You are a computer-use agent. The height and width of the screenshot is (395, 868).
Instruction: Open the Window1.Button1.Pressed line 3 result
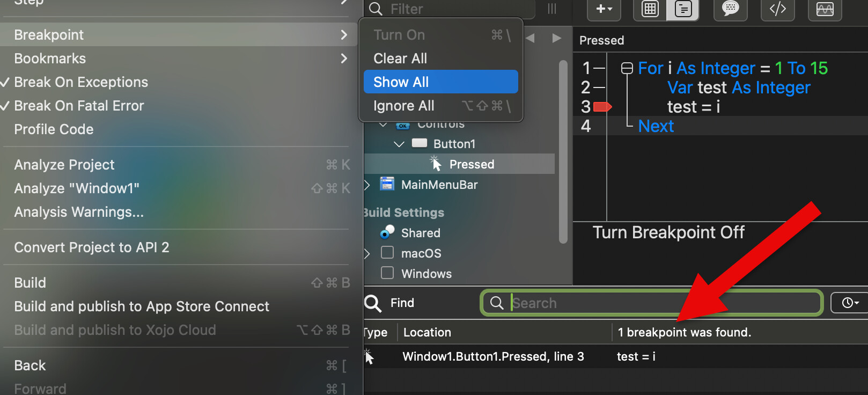click(x=493, y=356)
